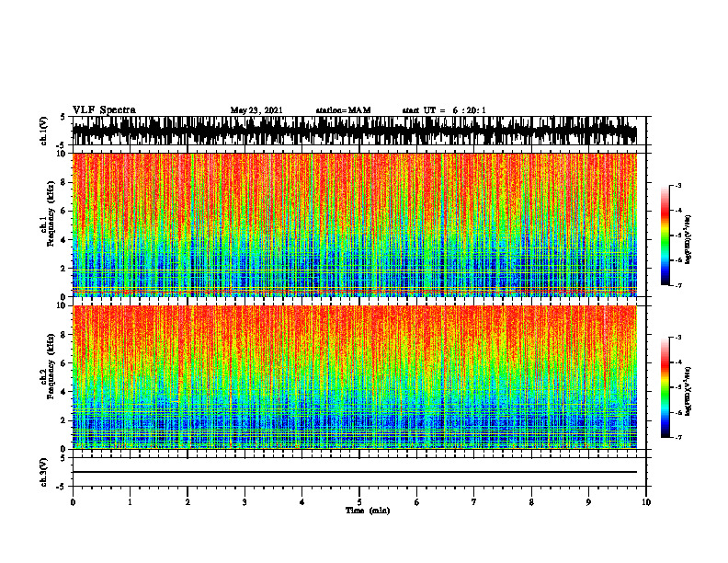Click the ch.3(V) axis label
Image resolution: width=728 pixels, height=563 pixels.
point(43,472)
